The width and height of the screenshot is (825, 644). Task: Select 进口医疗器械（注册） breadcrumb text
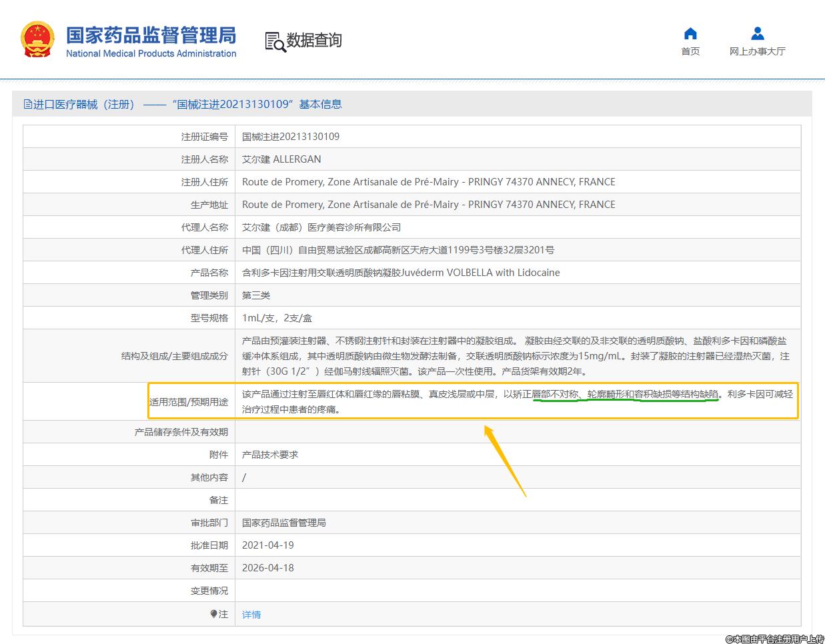(x=84, y=105)
